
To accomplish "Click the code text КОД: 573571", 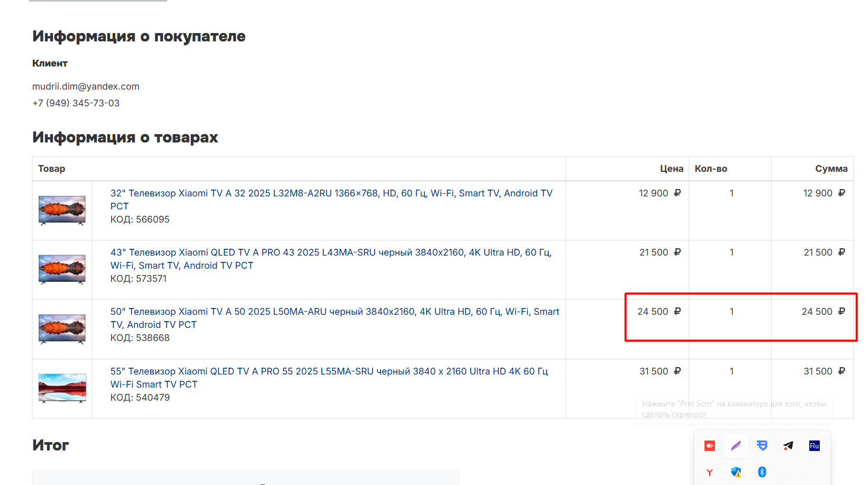I will [x=138, y=279].
